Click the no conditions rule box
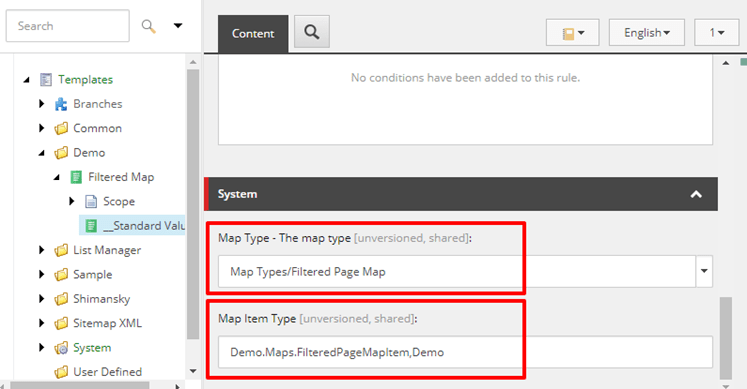747x389 pixels. (x=465, y=100)
